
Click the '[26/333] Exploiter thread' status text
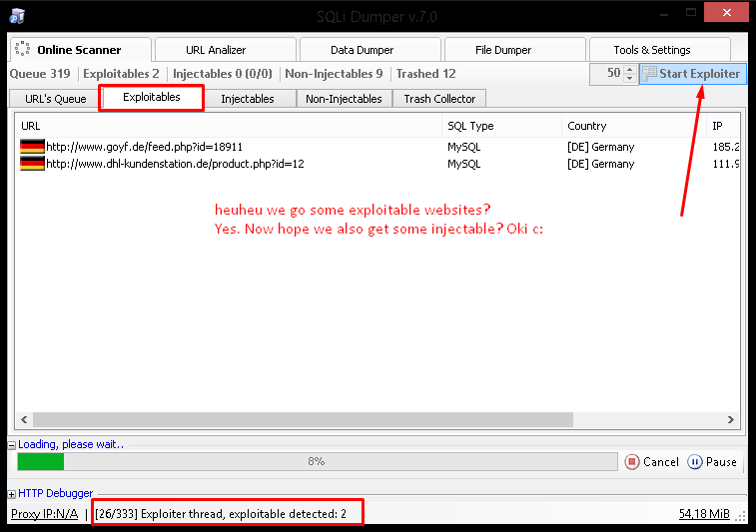pos(221,514)
